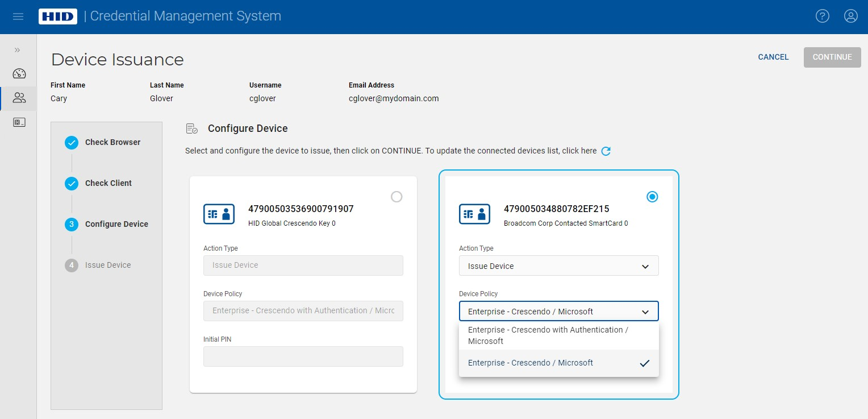Viewport: 868px width, 419px height.
Task: Click serial number 479005034880782EF215
Action: [x=557, y=209]
